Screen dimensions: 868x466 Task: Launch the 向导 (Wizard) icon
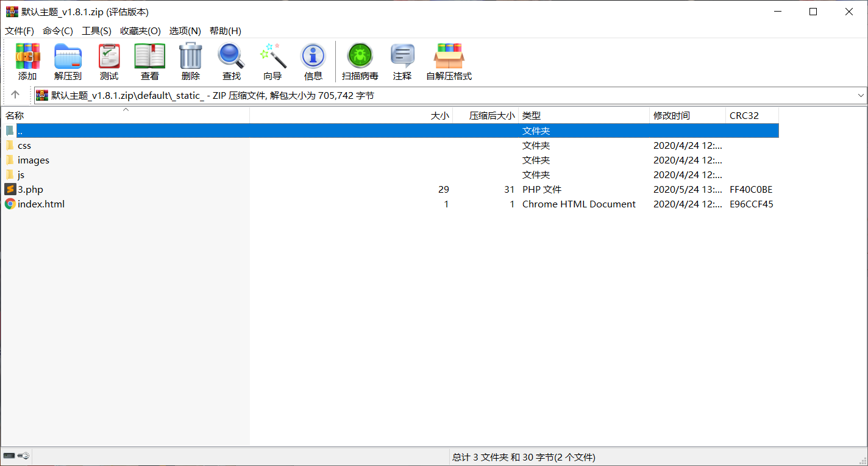click(272, 61)
